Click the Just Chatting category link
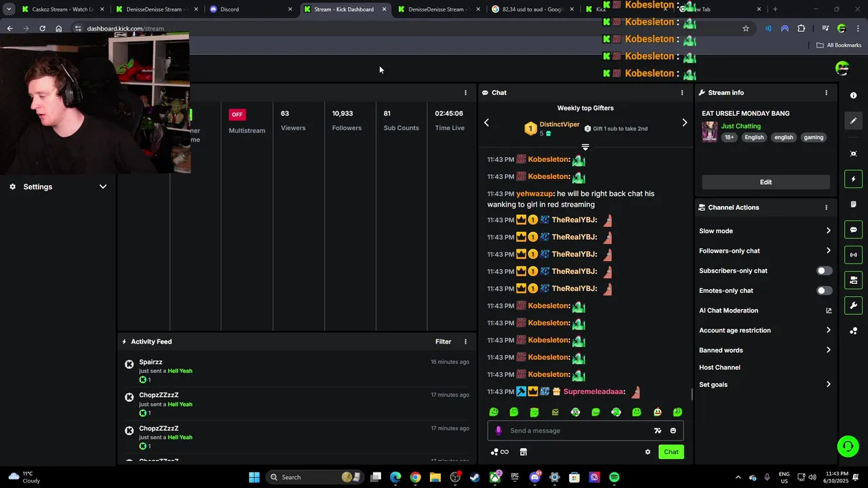 [741, 126]
